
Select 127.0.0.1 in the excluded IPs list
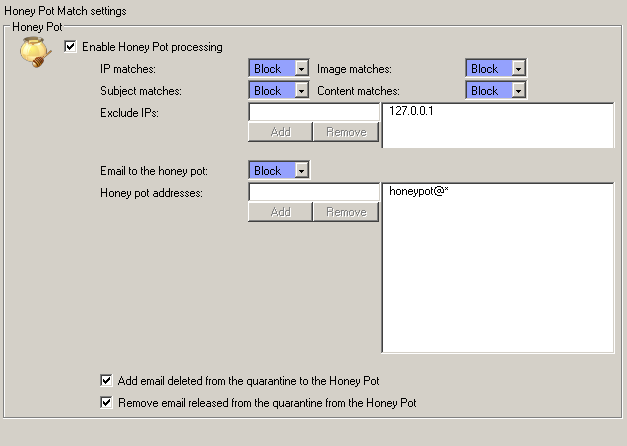click(x=413, y=113)
